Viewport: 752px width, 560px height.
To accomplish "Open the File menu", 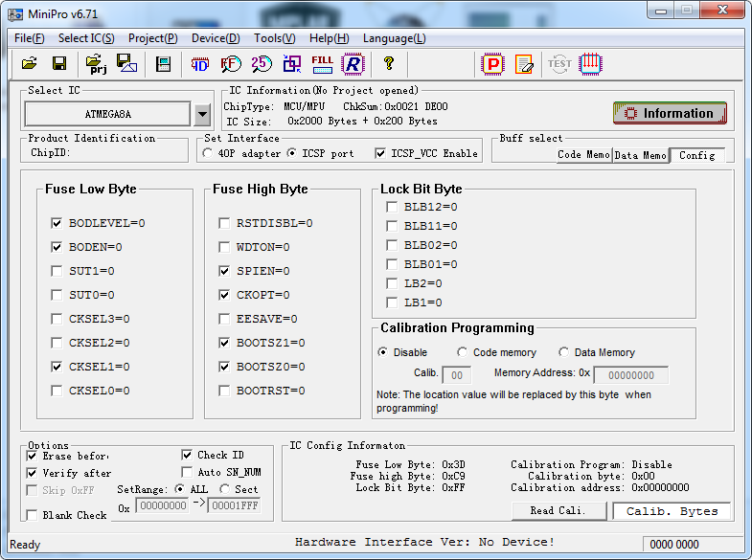I will (x=30, y=38).
